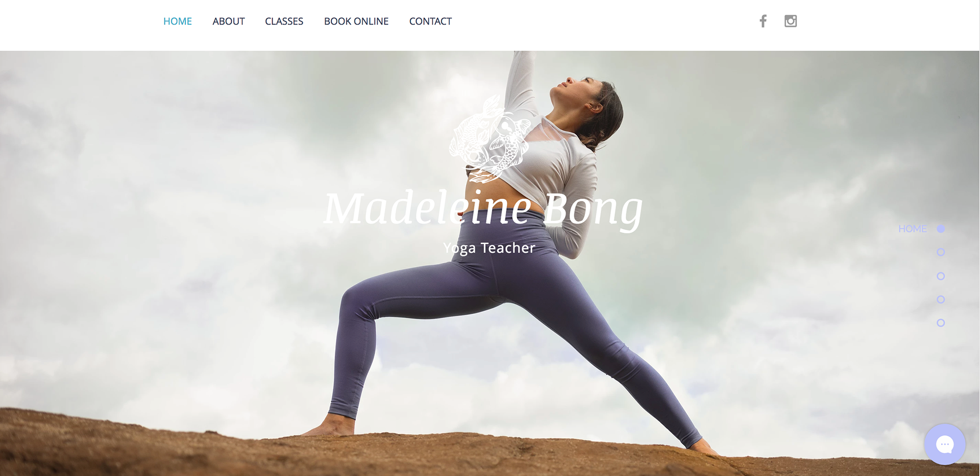Open the ABOUT page
The height and width of the screenshot is (476, 980).
(229, 21)
